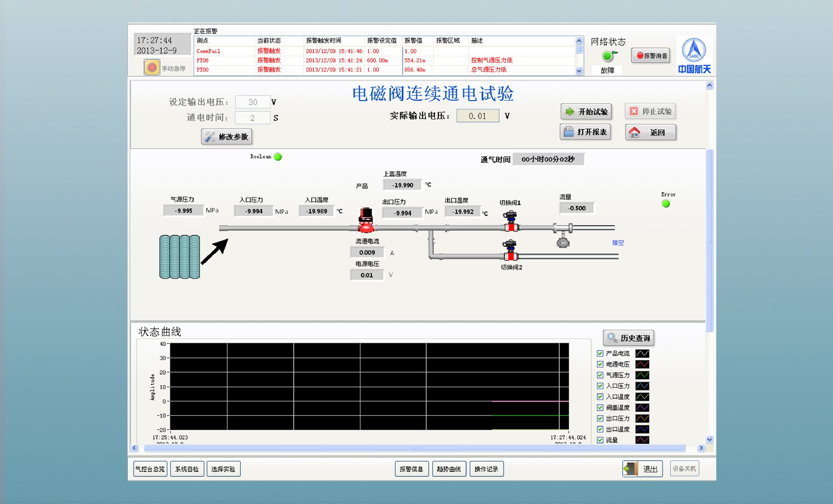The image size is (833, 504).
Task: Click the 入口压力 curve style icon
Action: [x=642, y=386]
